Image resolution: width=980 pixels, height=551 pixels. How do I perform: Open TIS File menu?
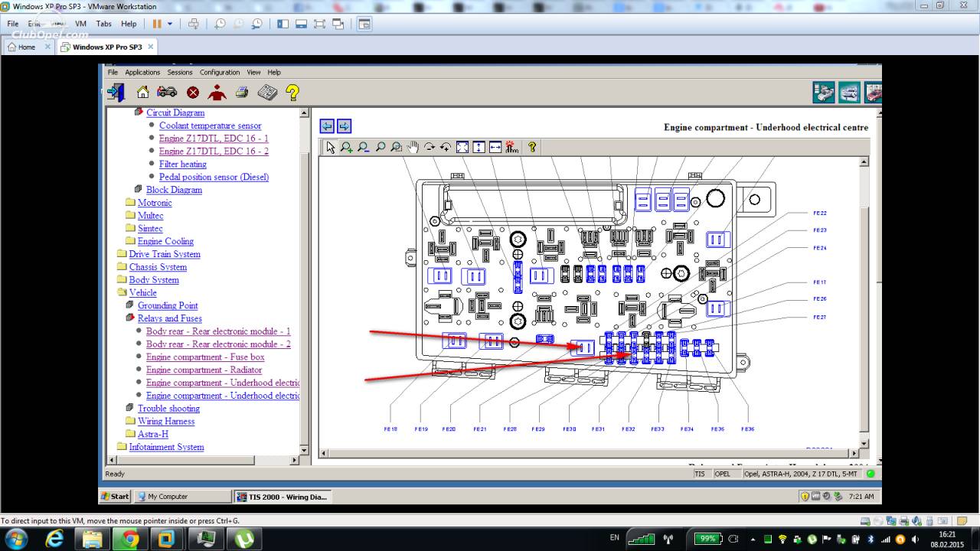pos(113,73)
